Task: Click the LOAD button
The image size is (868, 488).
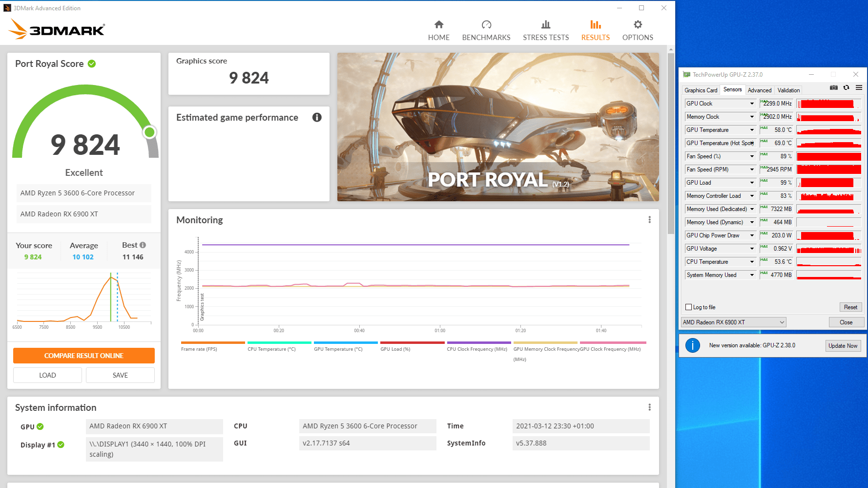Action: tap(47, 375)
